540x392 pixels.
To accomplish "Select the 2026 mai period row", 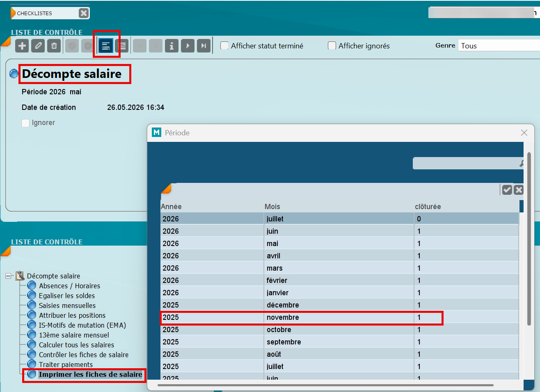I will click(339, 244).
